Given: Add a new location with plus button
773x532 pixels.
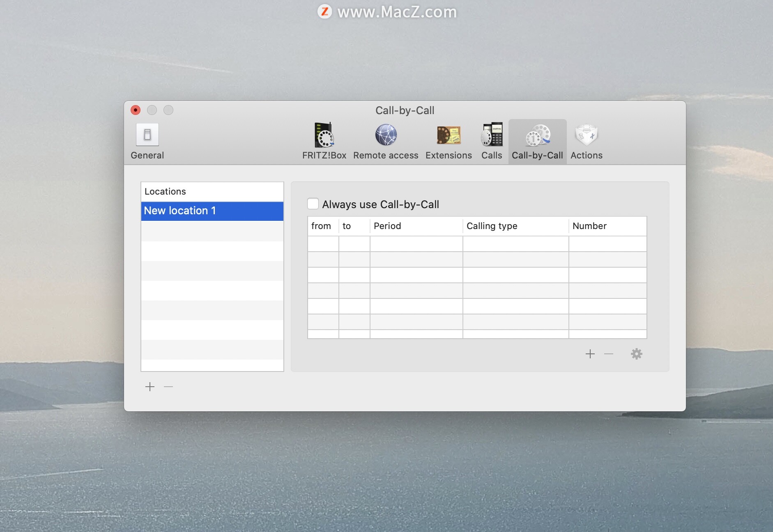Looking at the screenshot, I should pyautogui.click(x=150, y=387).
